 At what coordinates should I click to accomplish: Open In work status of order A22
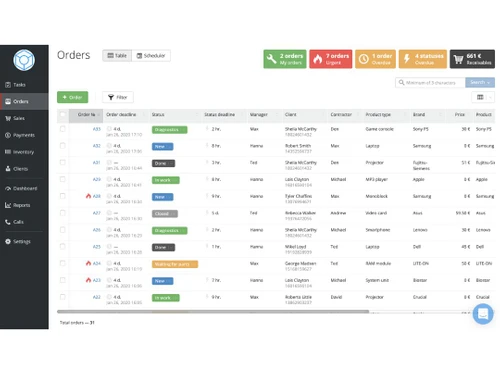(x=166, y=298)
